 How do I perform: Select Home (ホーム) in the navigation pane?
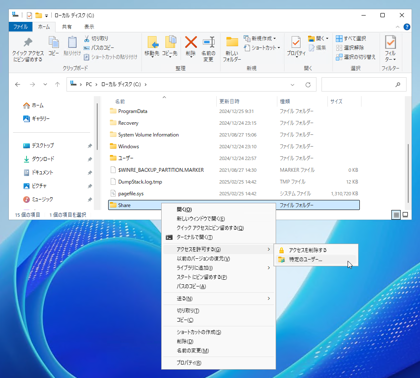[x=33, y=105]
